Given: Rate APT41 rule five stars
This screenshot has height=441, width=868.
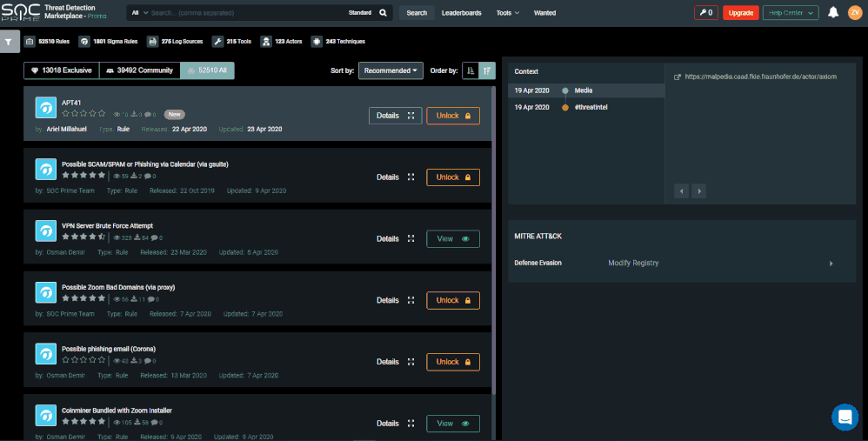Looking at the screenshot, I should click(101, 113).
